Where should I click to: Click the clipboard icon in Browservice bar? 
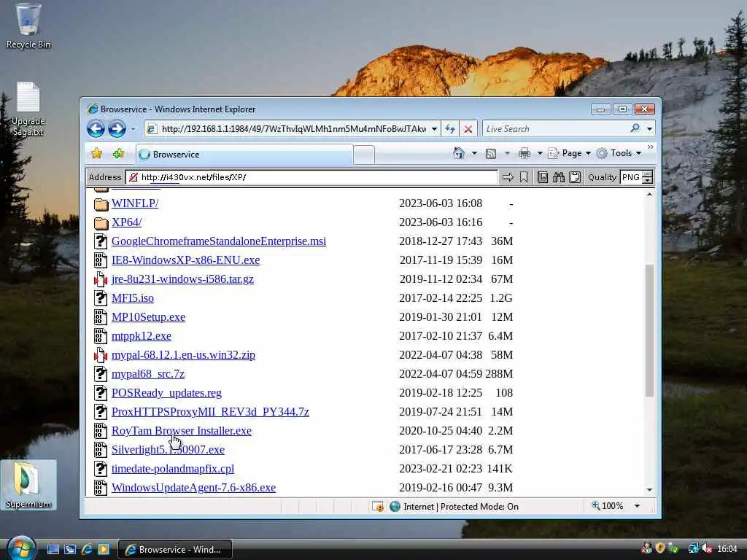coord(575,177)
